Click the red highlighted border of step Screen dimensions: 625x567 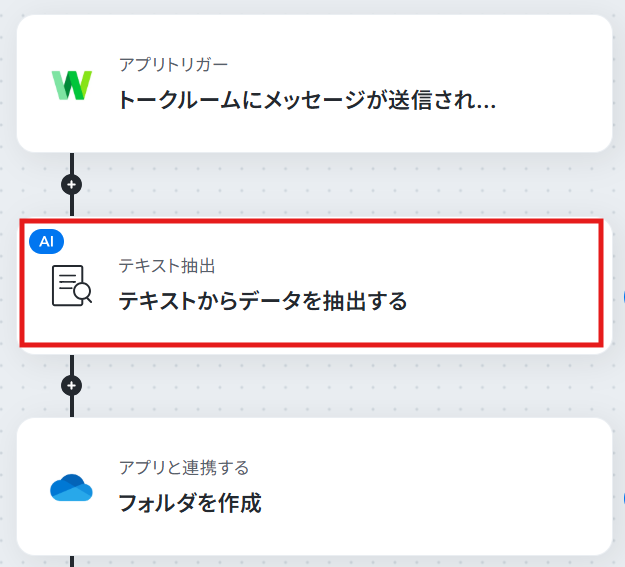(312, 221)
